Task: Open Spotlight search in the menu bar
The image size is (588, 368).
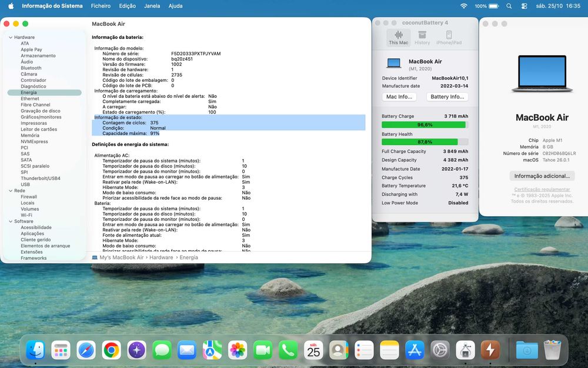Action: click(x=509, y=6)
